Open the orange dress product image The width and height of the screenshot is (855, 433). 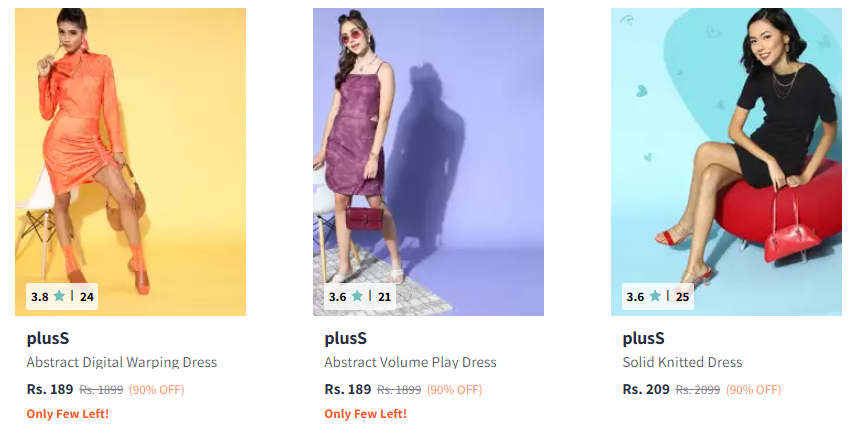coord(130,162)
